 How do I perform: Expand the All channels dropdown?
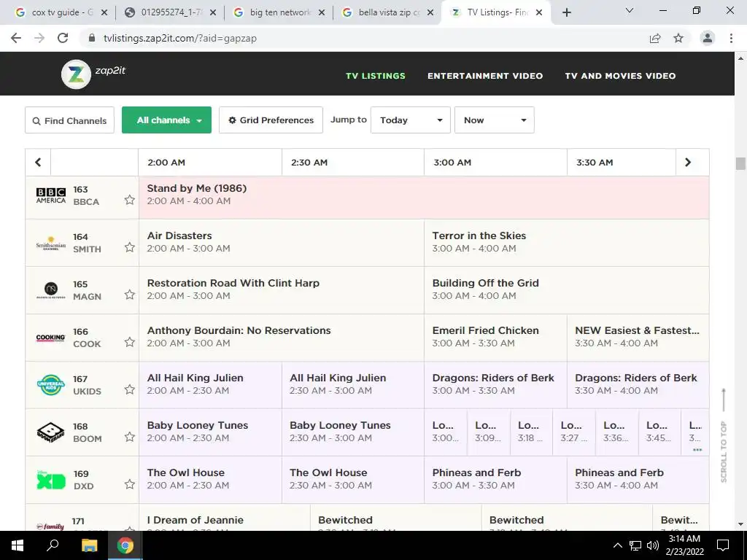(x=167, y=120)
